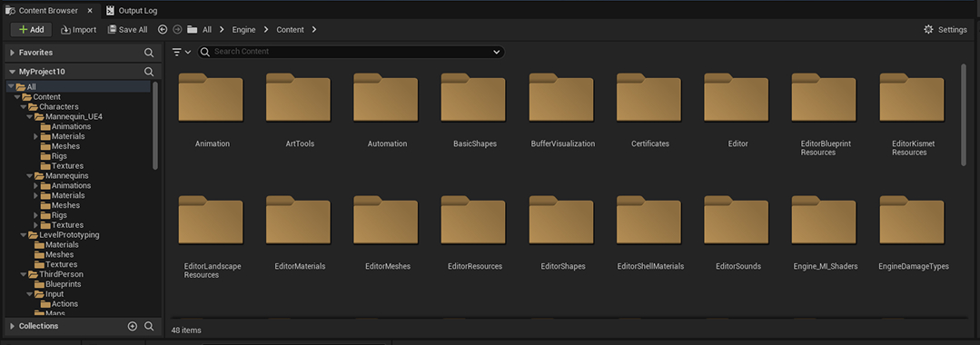Click the folder tree vertical scrollbar

(x=155, y=125)
